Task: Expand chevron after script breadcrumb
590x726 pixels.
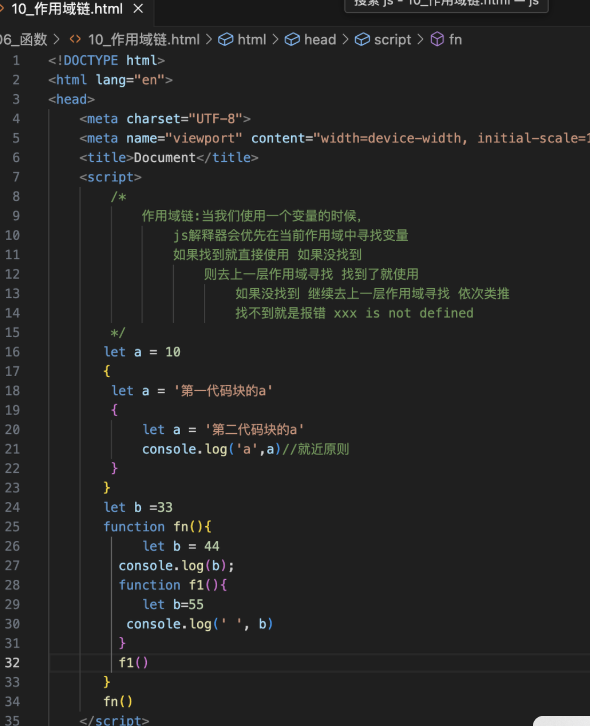Action: point(420,39)
